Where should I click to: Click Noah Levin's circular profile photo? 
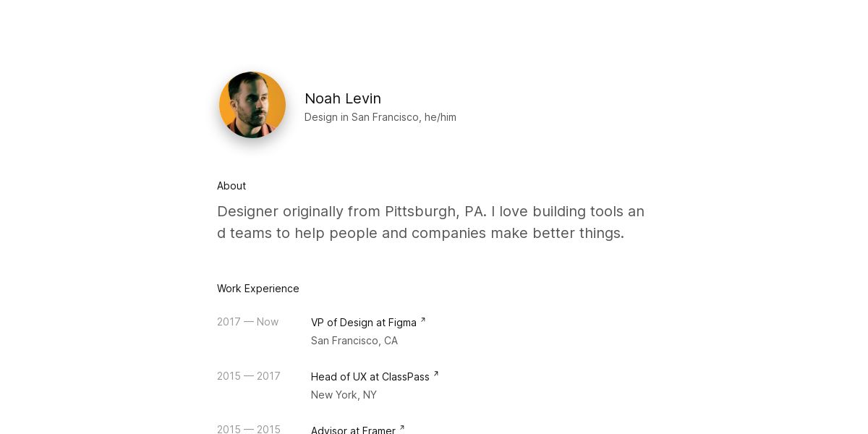tap(252, 105)
